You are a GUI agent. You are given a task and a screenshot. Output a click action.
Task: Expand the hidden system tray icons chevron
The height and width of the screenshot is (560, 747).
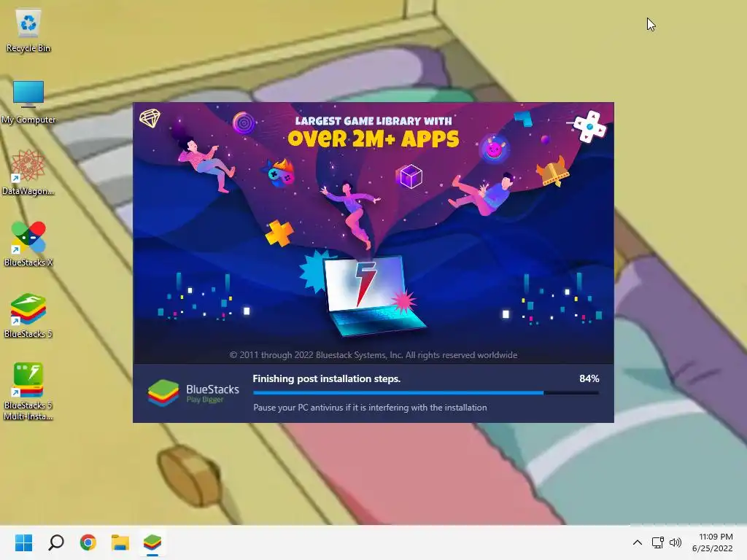638,542
